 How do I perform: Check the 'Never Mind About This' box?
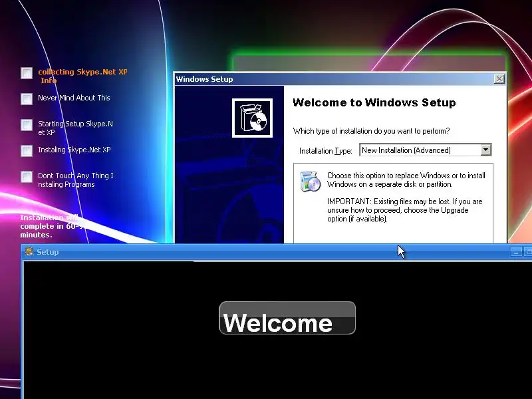click(27, 98)
